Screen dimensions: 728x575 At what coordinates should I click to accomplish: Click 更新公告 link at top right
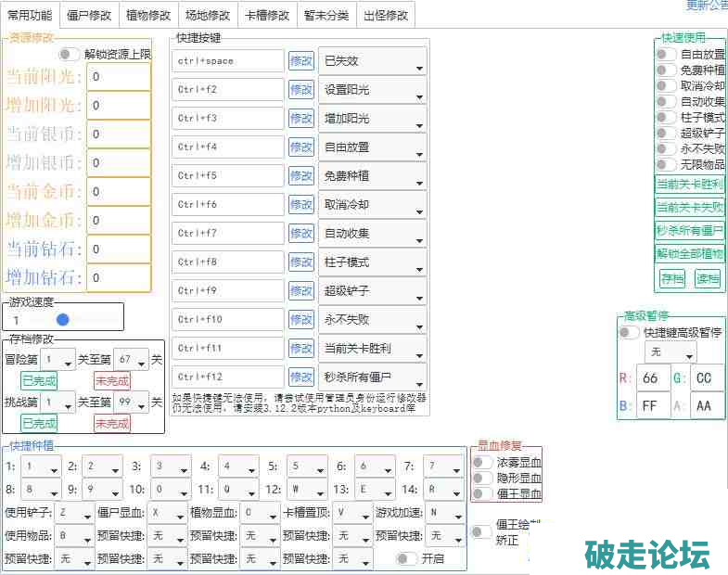coord(706,6)
